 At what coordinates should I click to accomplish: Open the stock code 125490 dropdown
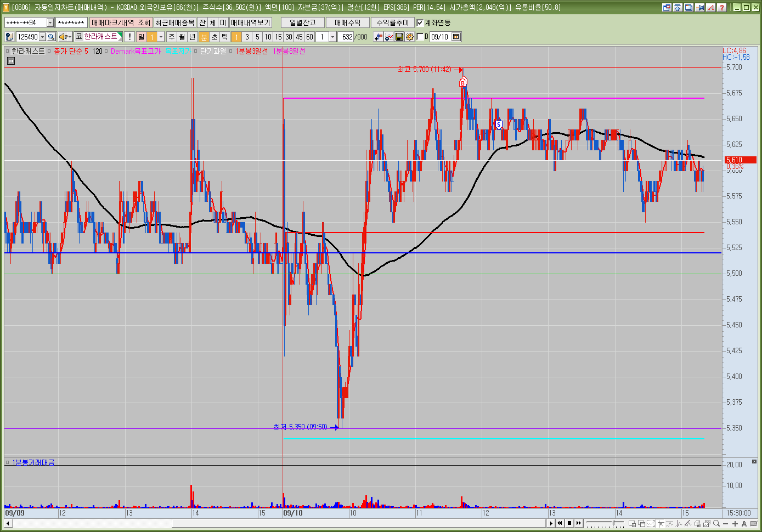[42, 37]
